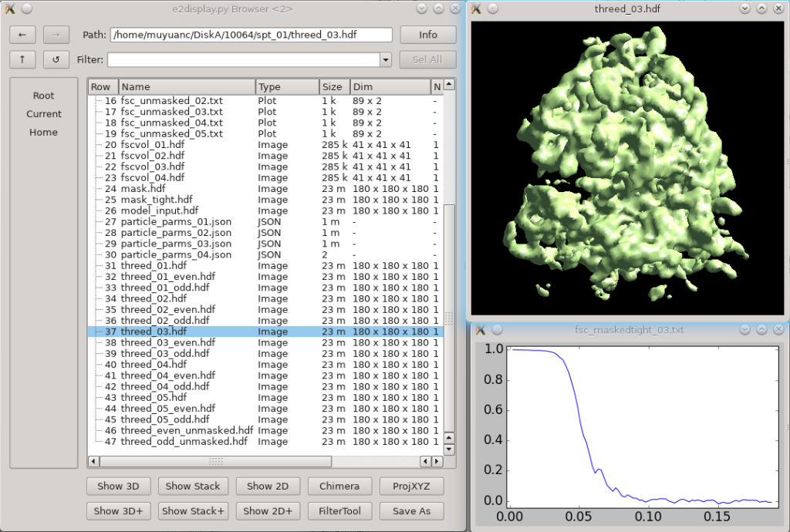Click the X icon in browser titlebar
The image size is (790, 532).
coord(10,8)
